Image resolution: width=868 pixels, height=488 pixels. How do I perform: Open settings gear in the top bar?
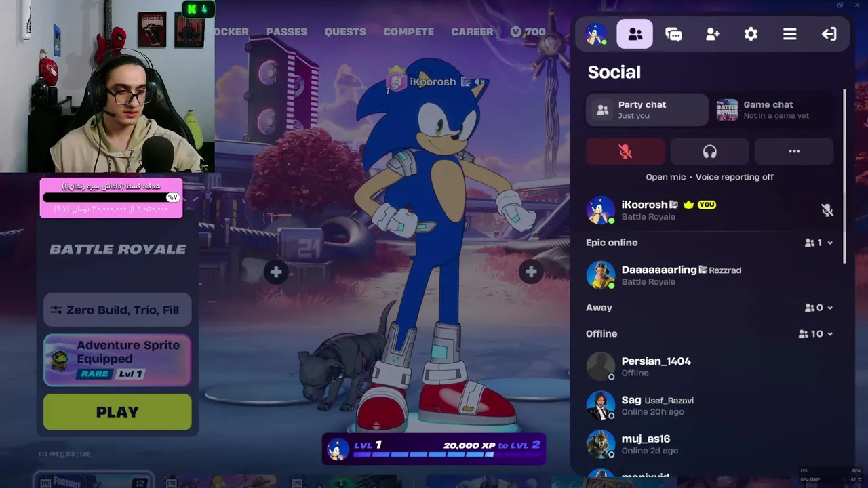(x=751, y=34)
